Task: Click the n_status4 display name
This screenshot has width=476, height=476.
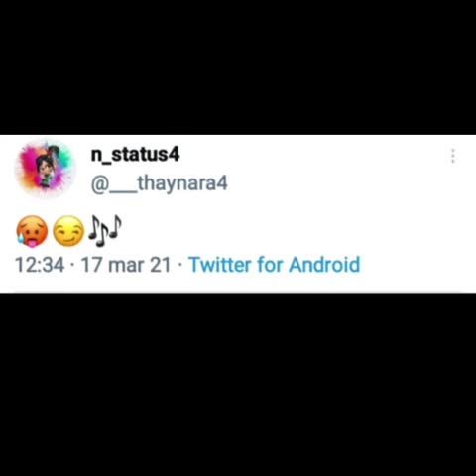Action: [135, 155]
